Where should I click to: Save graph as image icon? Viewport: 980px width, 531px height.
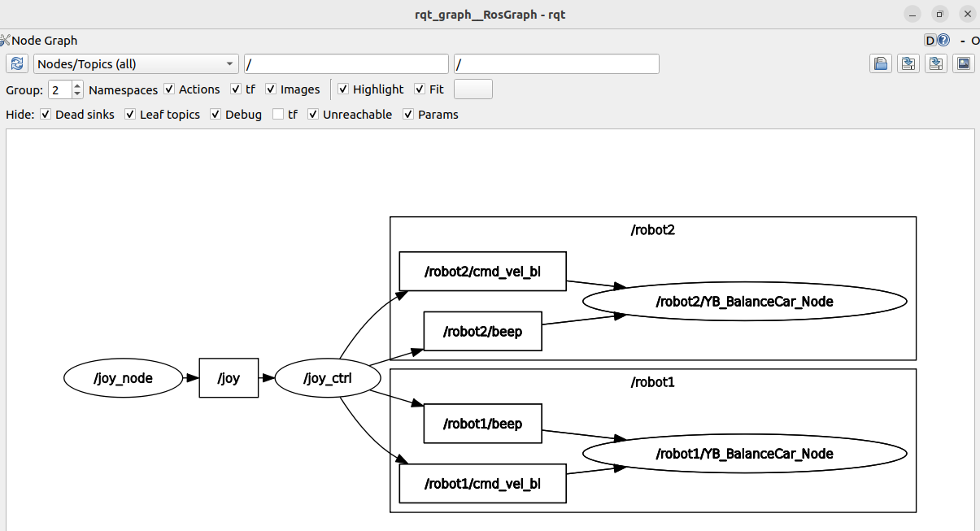[964, 64]
